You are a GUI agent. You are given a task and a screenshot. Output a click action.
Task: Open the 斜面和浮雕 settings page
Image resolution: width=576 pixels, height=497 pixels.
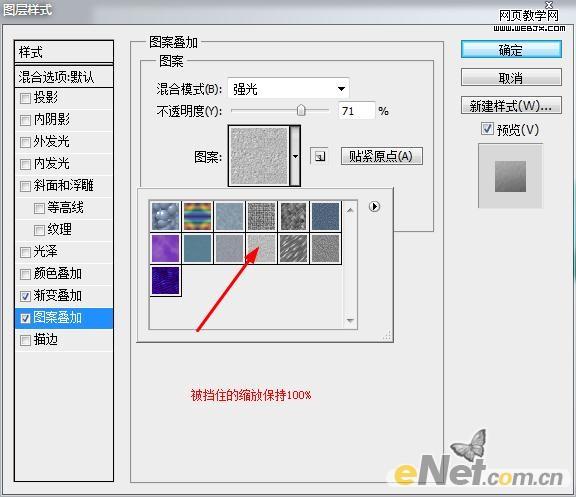click(64, 186)
